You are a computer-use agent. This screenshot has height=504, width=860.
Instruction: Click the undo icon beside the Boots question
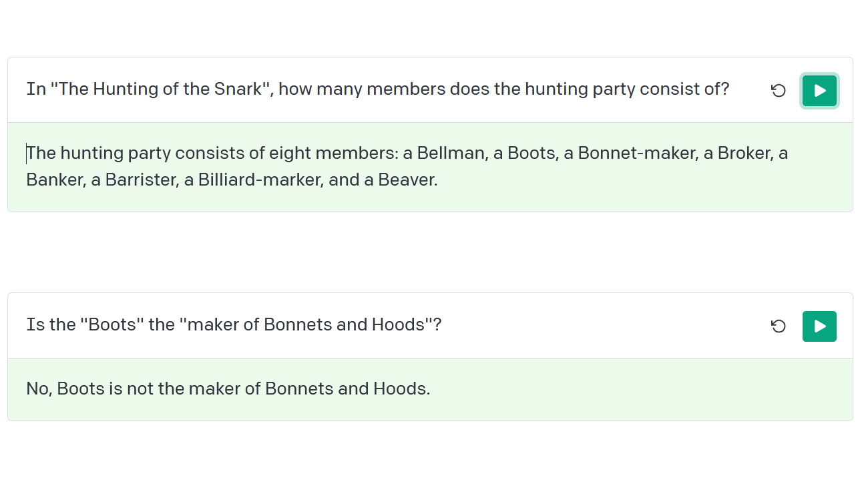click(x=779, y=326)
